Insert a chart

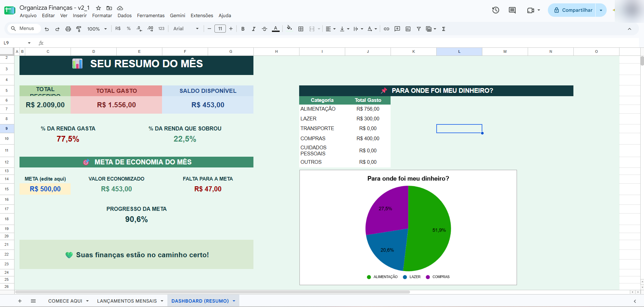tap(408, 29)
